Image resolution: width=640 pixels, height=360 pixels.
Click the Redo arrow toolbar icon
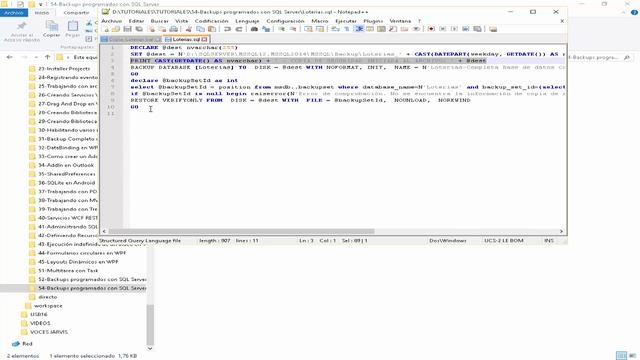click(238, 29)
